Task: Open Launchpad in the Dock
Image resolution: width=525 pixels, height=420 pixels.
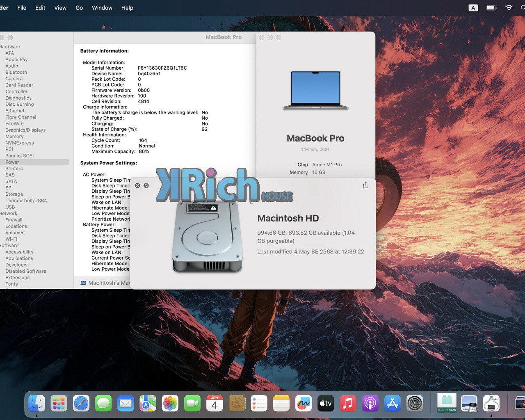Action: pos(59,404)
